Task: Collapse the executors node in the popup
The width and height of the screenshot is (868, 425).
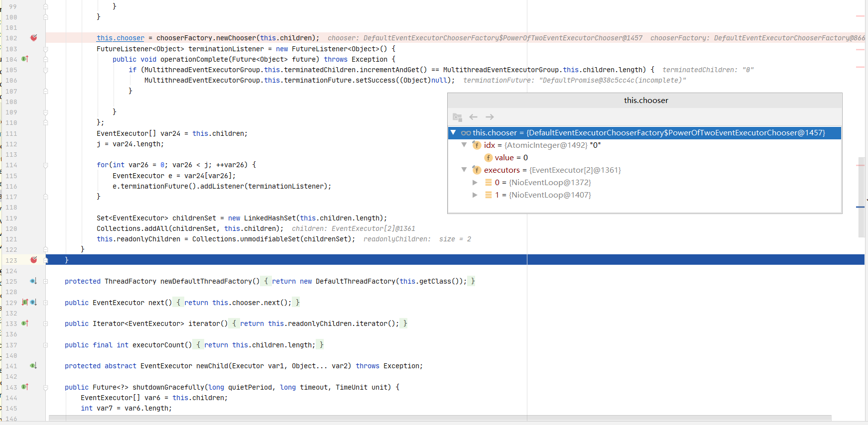Action: [464, 170]
